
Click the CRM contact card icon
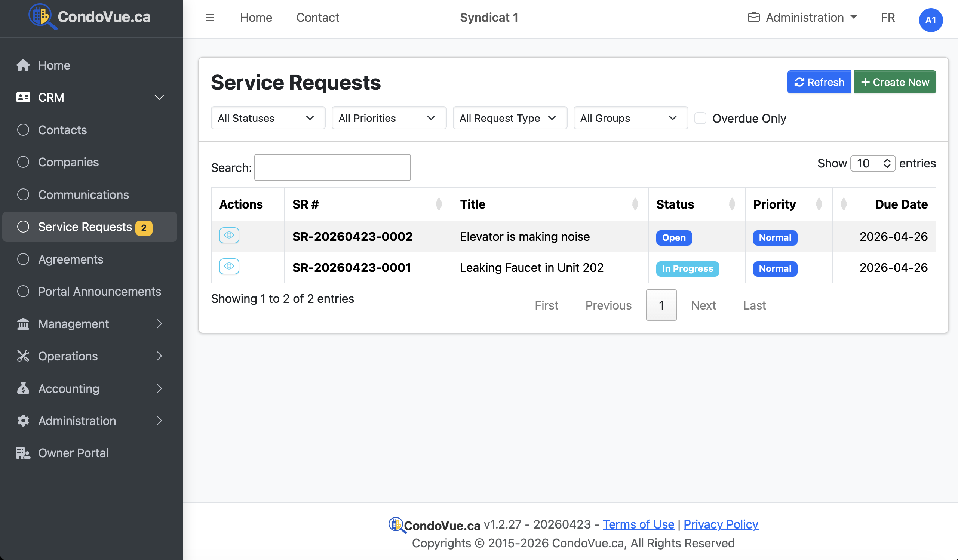23,97
